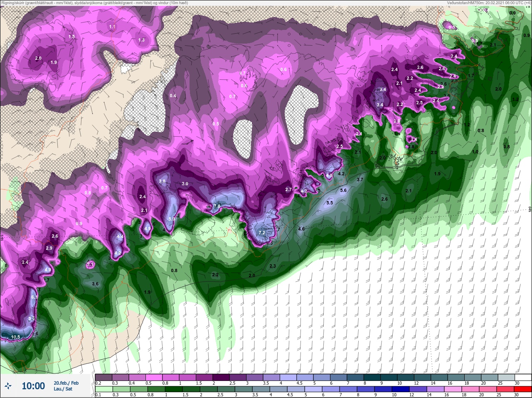This screenshot has width=532, height=398.
Task: Click the 4.6 precipitation value on map
Action: click(x=301, y=229)
